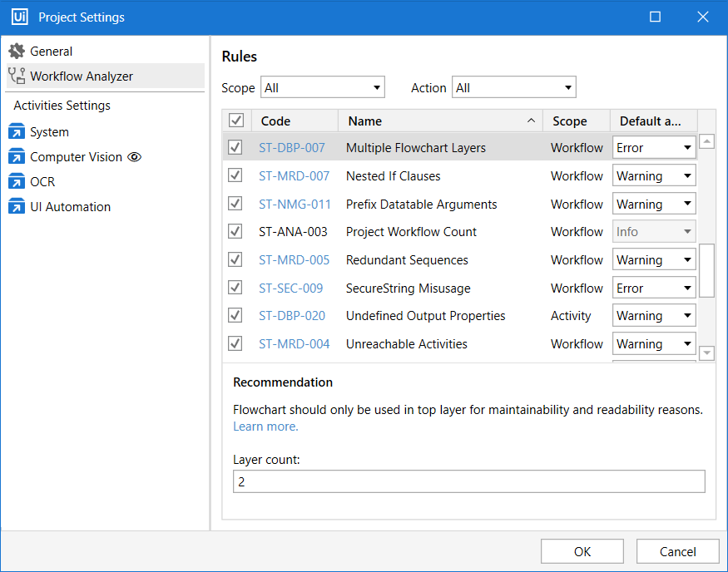Toggle the Nested If Clauses rule checkbox

pos(235,176)
